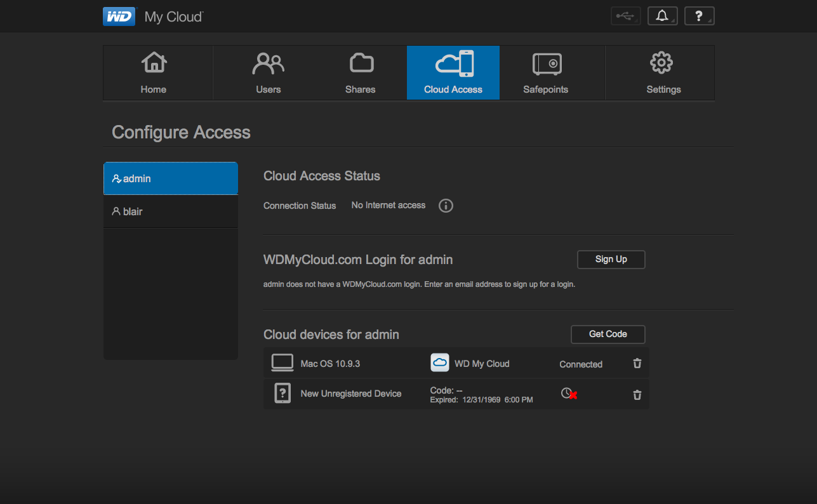This screenshot has width=817, height=504.
Task: Click the connection status info icon
Action: 446,206
